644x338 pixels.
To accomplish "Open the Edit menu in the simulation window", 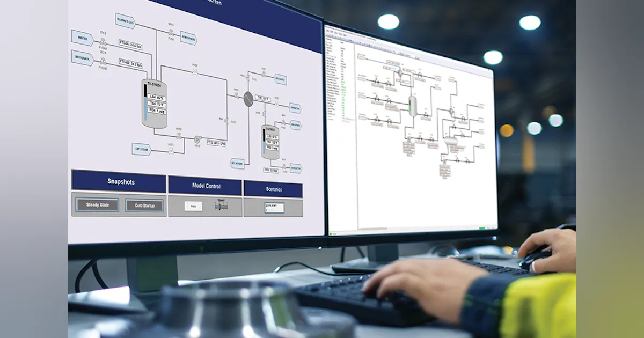I will [331, 32].
